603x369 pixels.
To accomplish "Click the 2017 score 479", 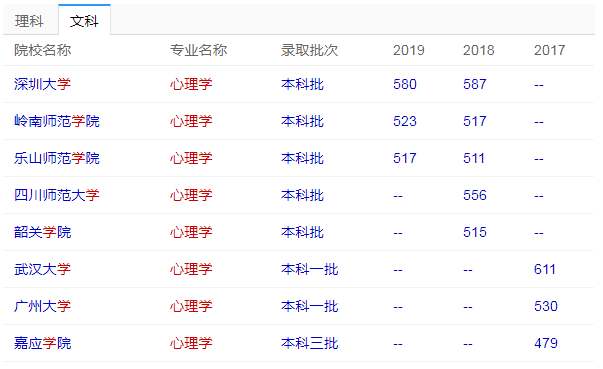I will pyautogui.click(x=546, y=343).
